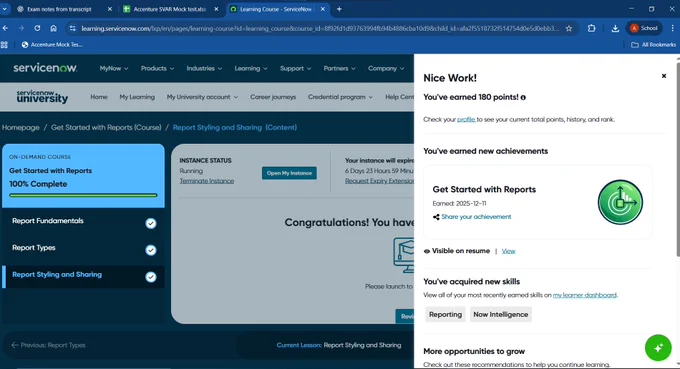Open tab search dropdown arrow
The image size is (680, 369).
coord(4,9)
